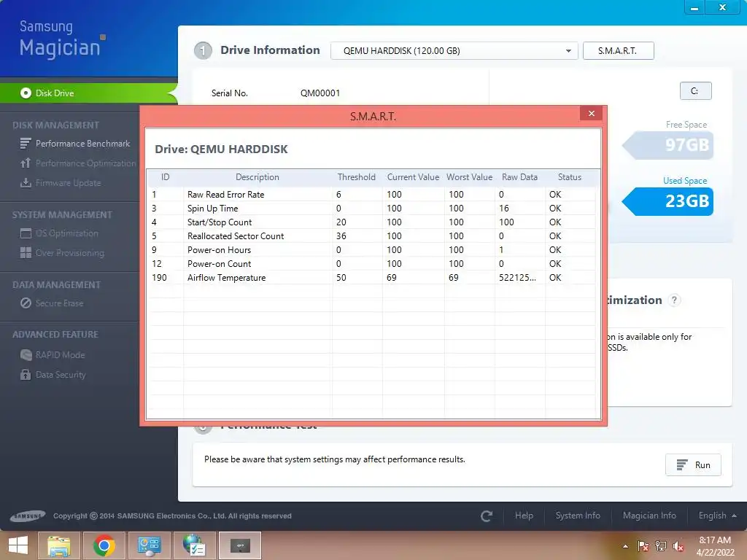Click the OS Optimization window icon
This screenshot has width=747, height=560.
point(26,233)
